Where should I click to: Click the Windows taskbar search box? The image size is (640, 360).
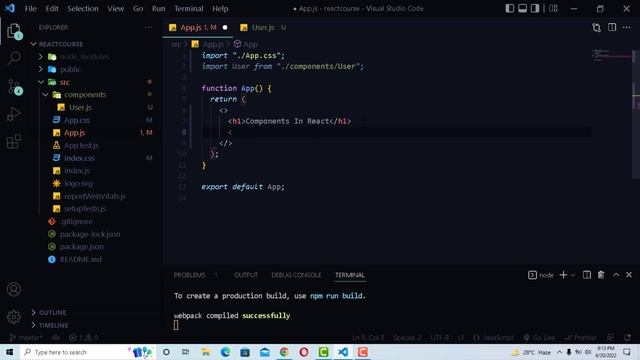(88, 352)
